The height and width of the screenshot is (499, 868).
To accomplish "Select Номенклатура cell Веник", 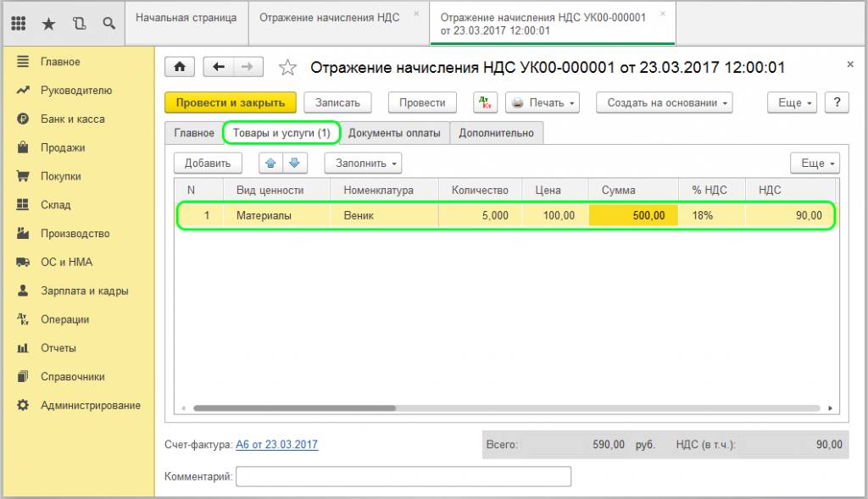I will 384,215.
